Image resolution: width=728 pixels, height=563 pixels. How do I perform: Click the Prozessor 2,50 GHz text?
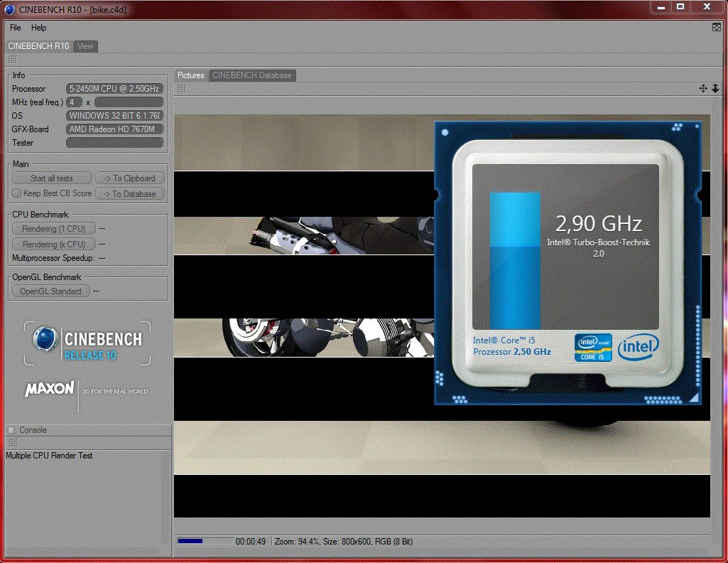512,352
